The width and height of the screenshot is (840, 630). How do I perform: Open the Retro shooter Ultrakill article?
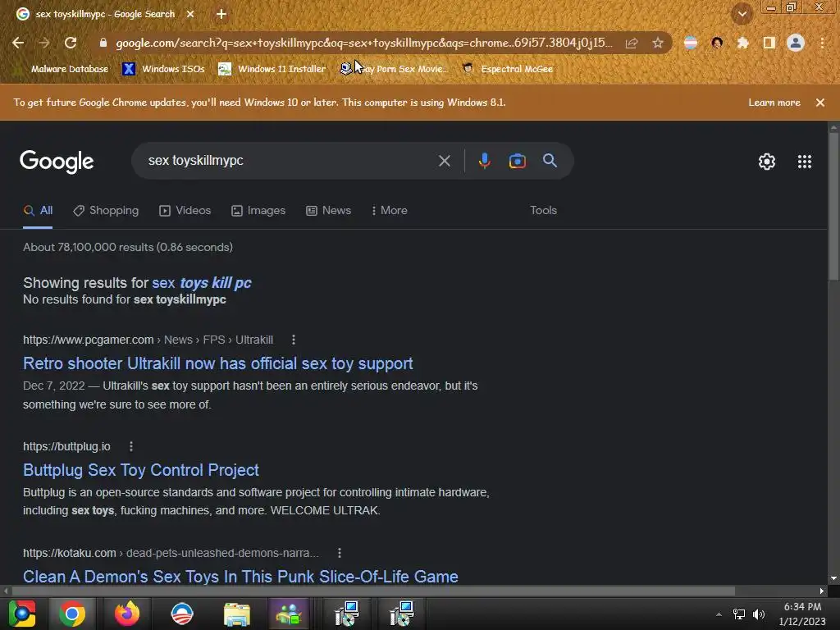[x=218, y=363]
